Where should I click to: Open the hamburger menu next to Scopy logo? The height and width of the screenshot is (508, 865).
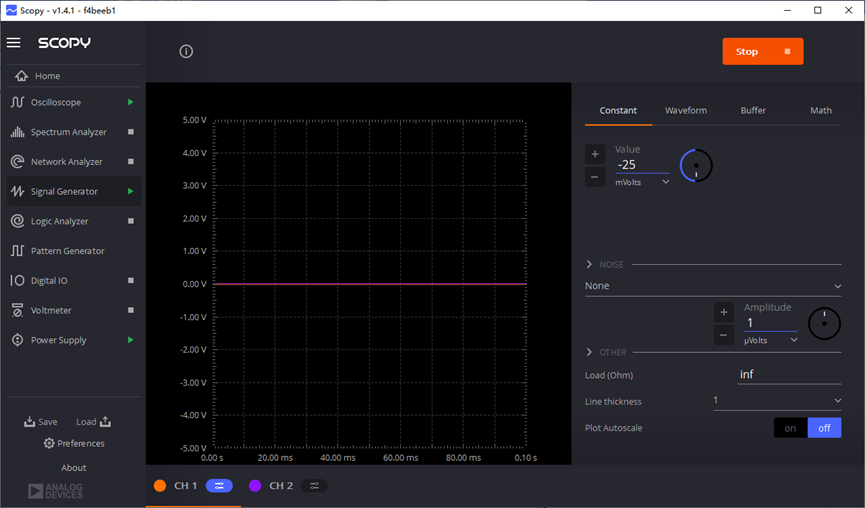click(x=14, y=42)
